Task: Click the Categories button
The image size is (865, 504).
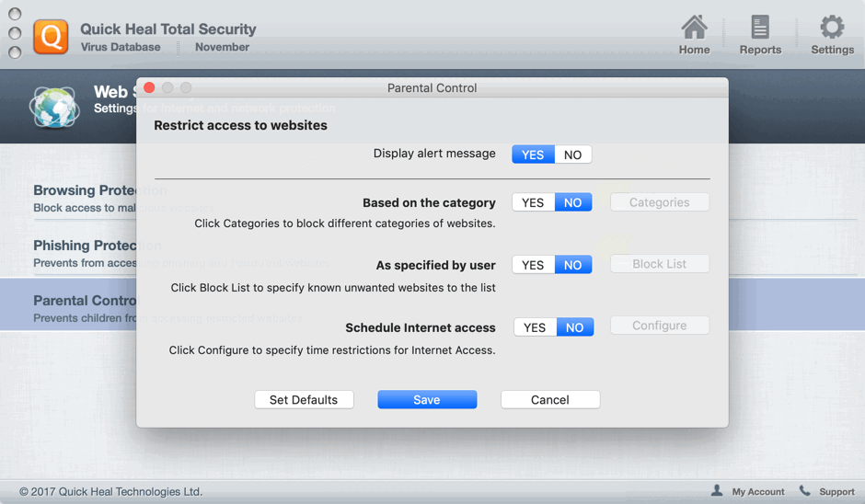Action: point(659,202)
